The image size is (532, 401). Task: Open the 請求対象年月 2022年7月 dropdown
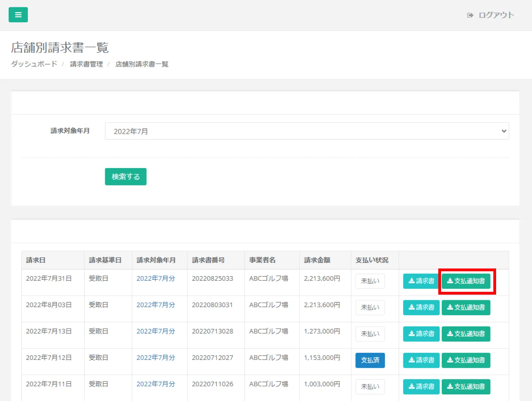coord(307,131)
